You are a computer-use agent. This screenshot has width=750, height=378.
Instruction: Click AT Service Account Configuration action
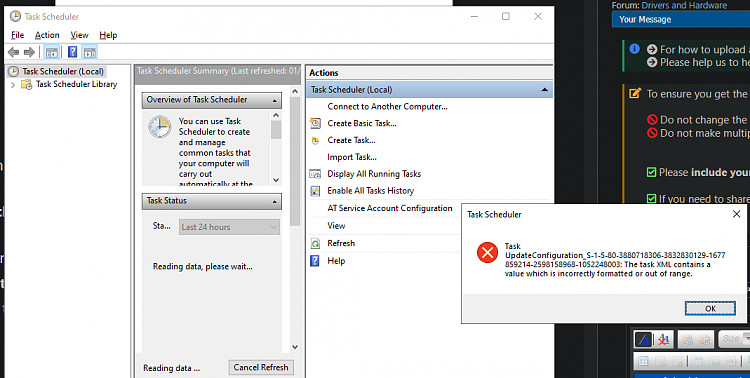click(390, 208)
